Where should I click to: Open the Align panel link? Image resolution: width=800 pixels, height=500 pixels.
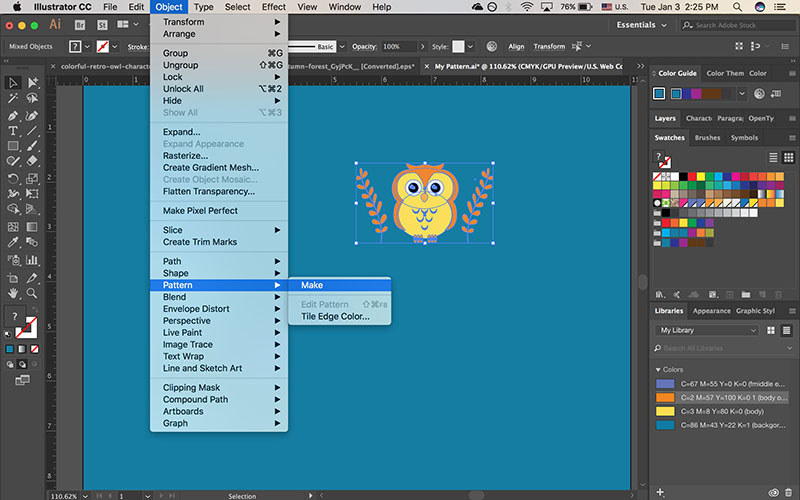pos(516,46)
